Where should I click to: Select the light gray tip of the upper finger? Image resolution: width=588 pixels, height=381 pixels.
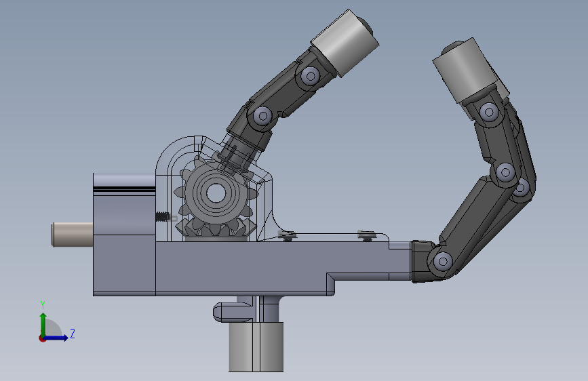point(345,43)
